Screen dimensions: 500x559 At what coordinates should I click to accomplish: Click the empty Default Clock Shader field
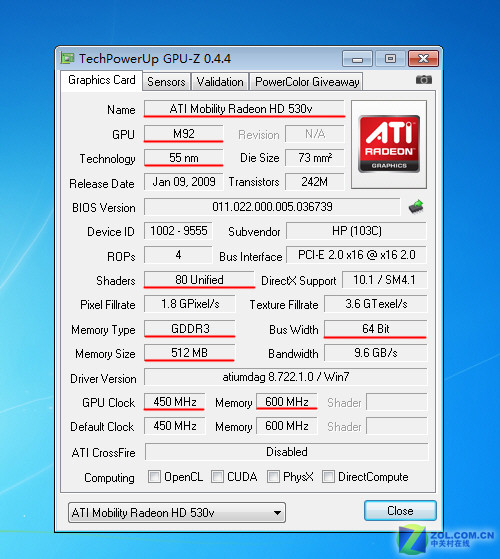click(x=397, y=426)
